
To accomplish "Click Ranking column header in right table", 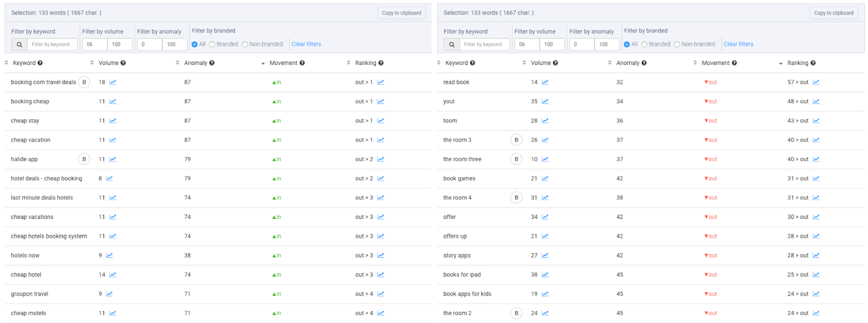I will pos(797,63).
